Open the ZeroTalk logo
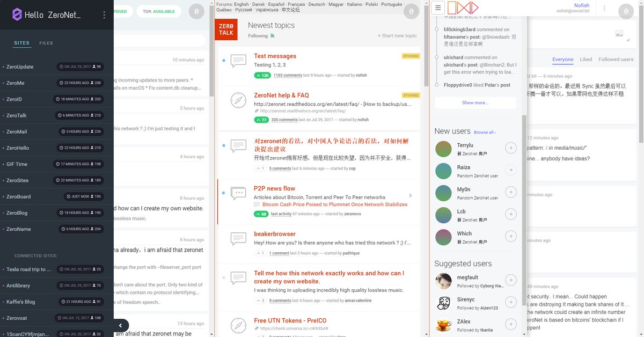The height and width of the screenshot is (337, 644). point(226,30)
